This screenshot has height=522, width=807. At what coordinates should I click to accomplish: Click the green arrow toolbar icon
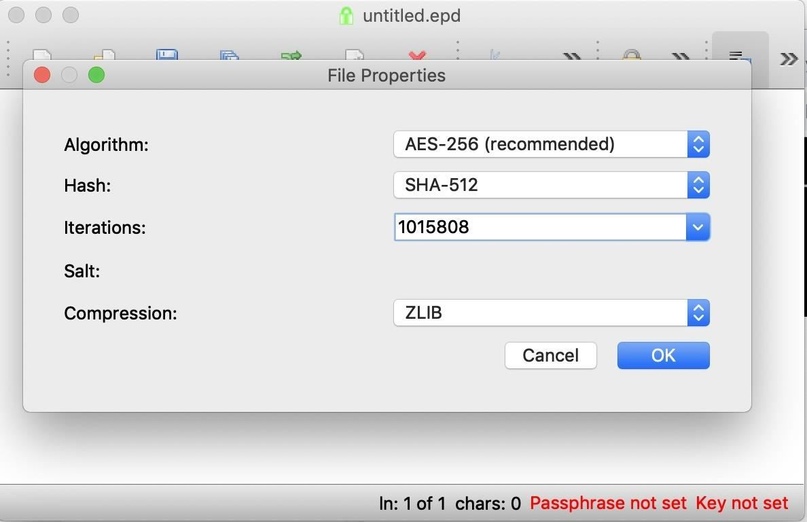pyautogui.click(x=292, y=55)
